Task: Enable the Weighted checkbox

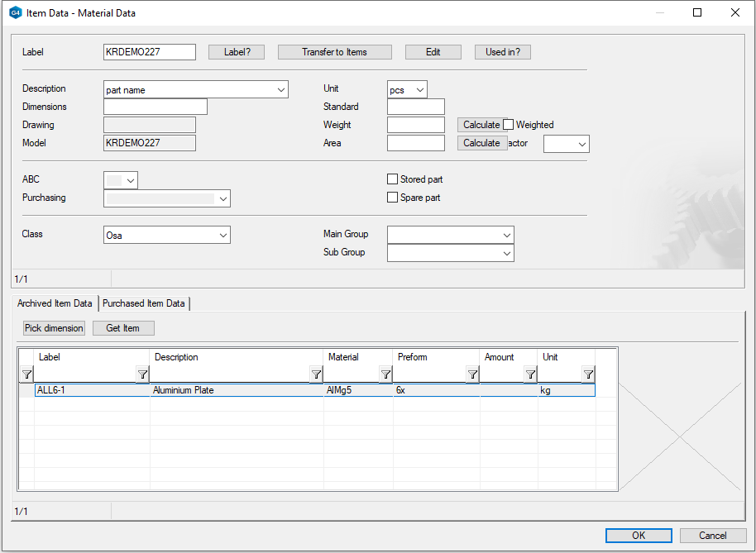Action: [509, 125]
